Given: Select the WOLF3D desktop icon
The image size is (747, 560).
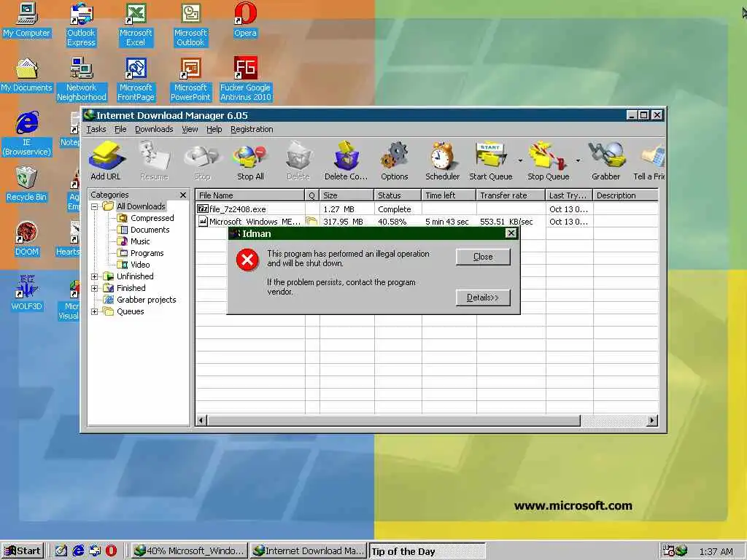Looking at the screenshot, I should (x=27, y=293).
